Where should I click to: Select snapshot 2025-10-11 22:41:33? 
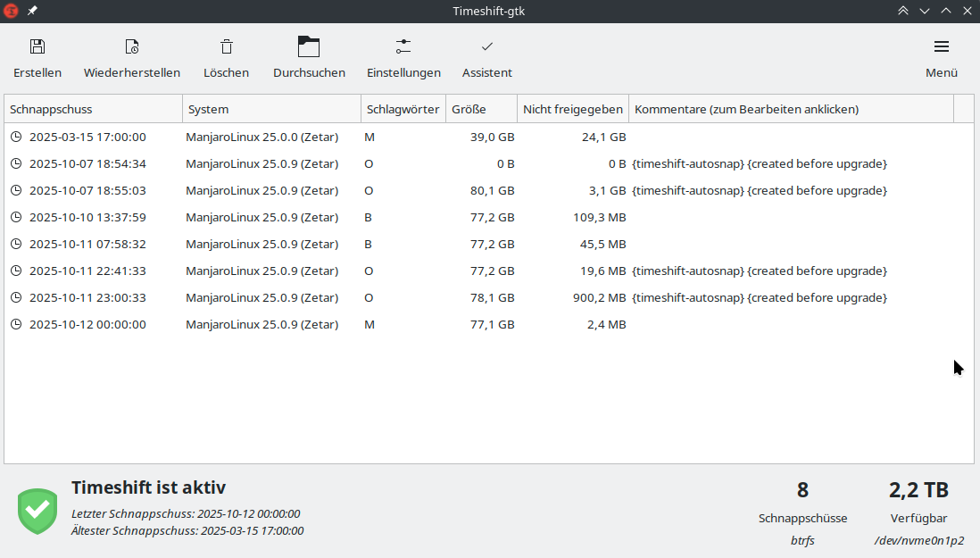(87, 271)
